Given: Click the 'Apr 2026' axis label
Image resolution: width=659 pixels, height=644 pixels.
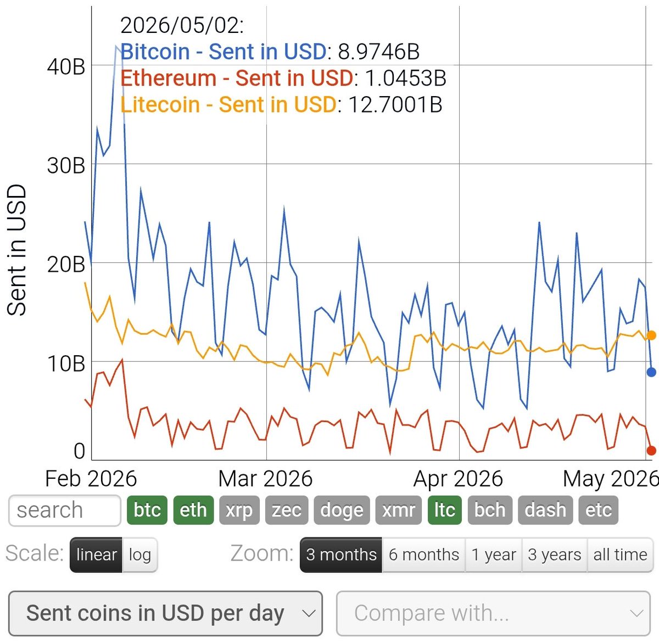Looking at the screenshot, I should coord(458,479).
